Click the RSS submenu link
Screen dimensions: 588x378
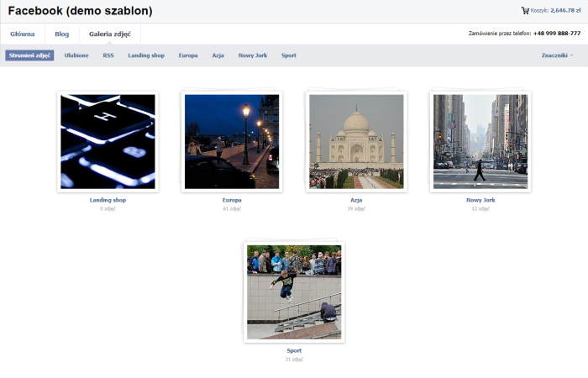pyautogui.click(x=108, y=55)
